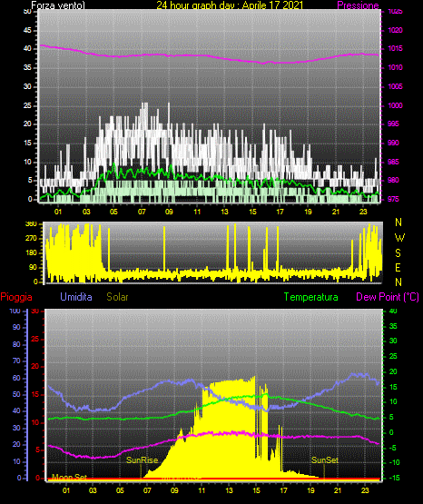The image size is (423, 504).
Task: Click the 'Forza vento' wind label
Action: [58, 5]
